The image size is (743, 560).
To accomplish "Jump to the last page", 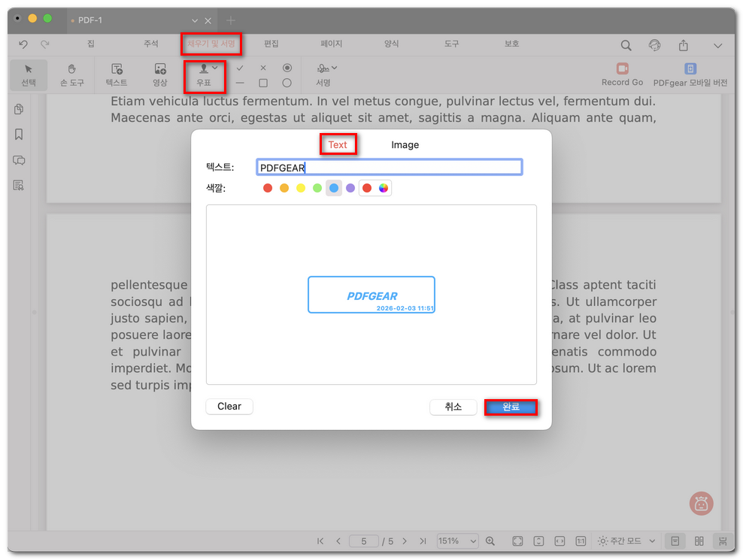I will [423, 541].
